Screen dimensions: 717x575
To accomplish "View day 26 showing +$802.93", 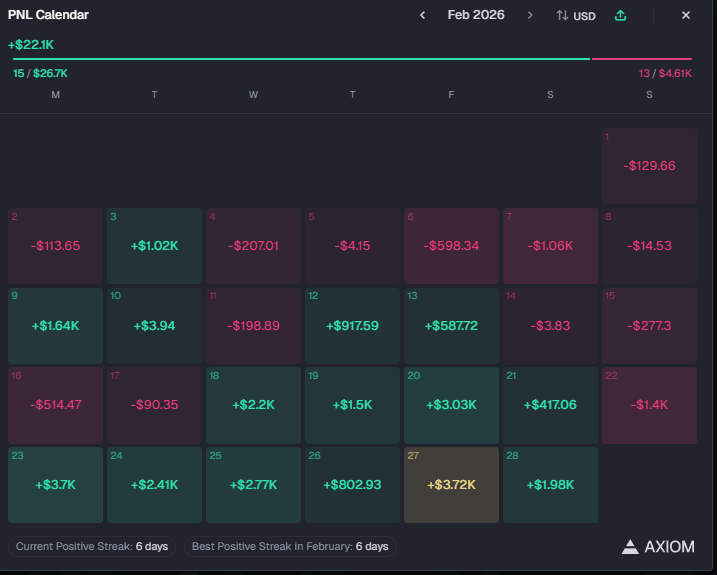I will coord(352,485).
